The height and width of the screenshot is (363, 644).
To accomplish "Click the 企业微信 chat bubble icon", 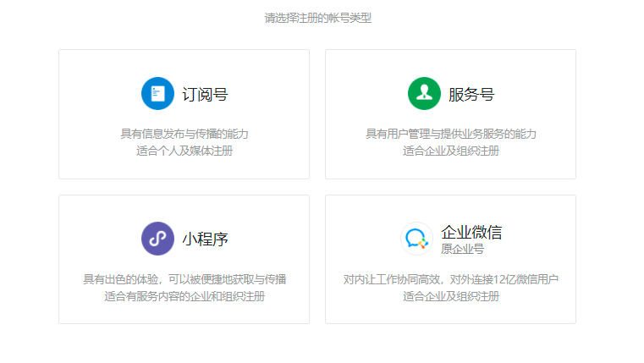I will coord(417,239).
